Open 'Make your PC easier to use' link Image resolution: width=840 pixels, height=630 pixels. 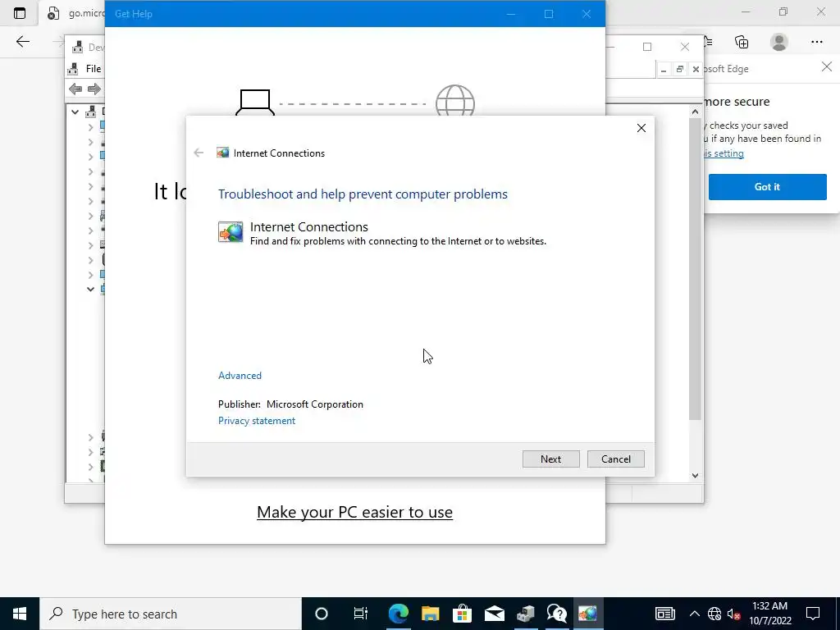[354, 512]
